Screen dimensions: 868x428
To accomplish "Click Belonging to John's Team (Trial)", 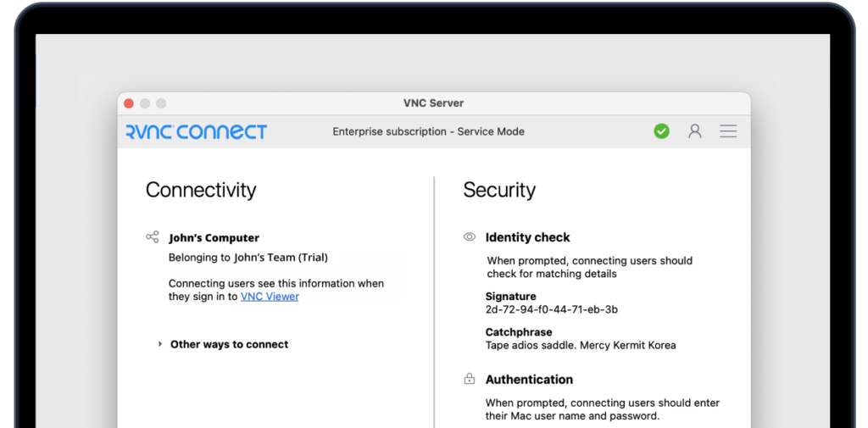I will (x=248, y=258).
